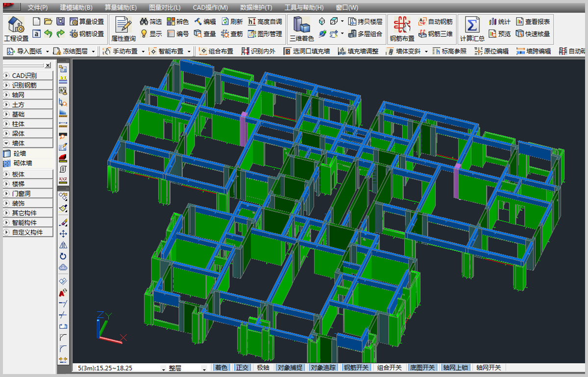Click the 三维着色 3D shading icon
The height and width of the screenshot is (377, 588).
(x=301, y=28)
